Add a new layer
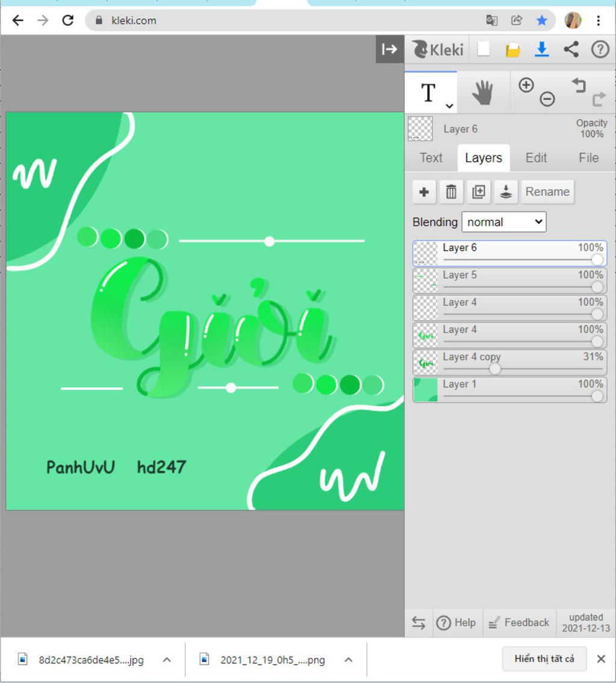Viewport: 616px width, 683px height. click(x=424, y=192)
